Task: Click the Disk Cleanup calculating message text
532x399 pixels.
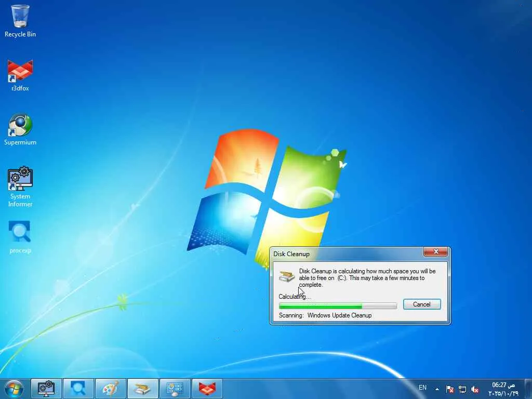Action: click(367, 278)
